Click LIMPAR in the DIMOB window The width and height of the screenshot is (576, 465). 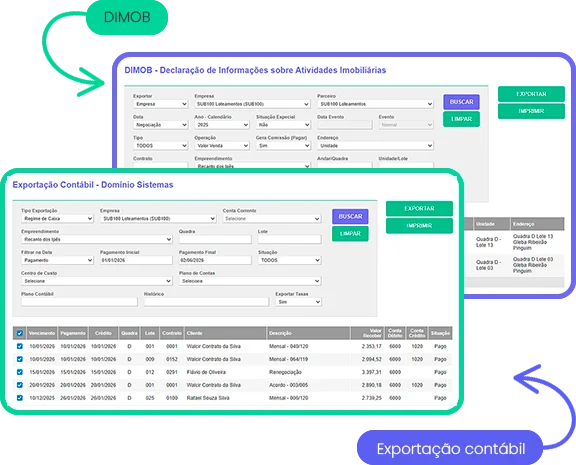(461, 119)
